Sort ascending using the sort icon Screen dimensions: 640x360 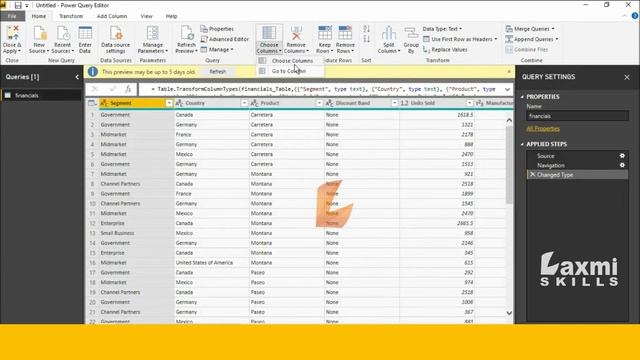point(367,29)
